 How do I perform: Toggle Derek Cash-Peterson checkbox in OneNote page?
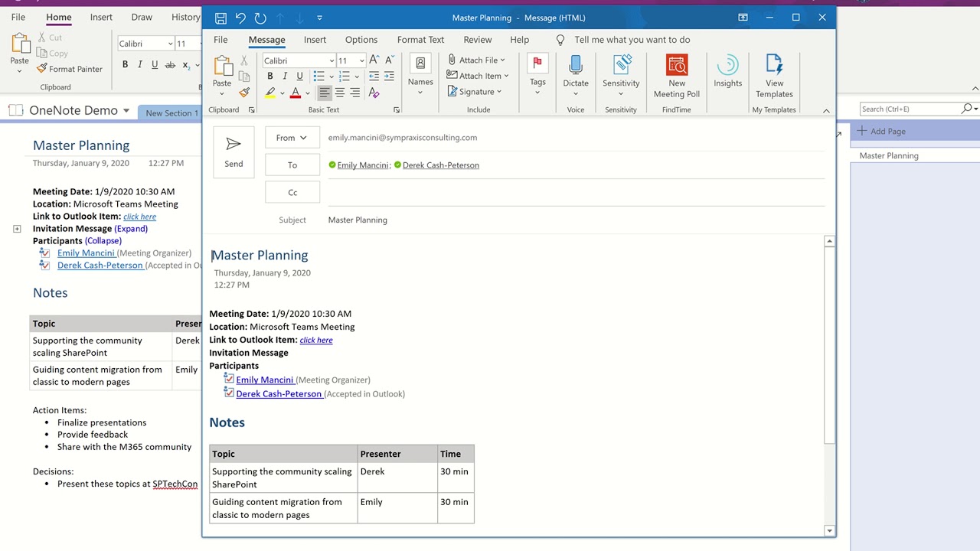(44, 265)
